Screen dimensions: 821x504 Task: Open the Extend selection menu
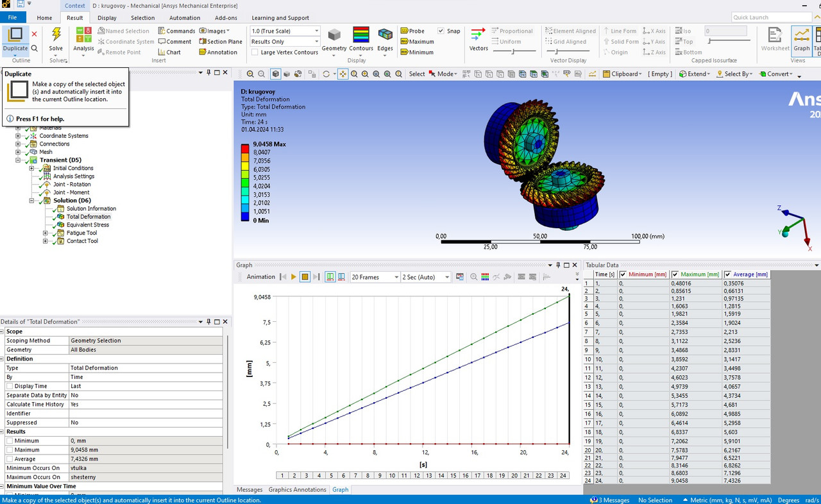coord(695,74)
